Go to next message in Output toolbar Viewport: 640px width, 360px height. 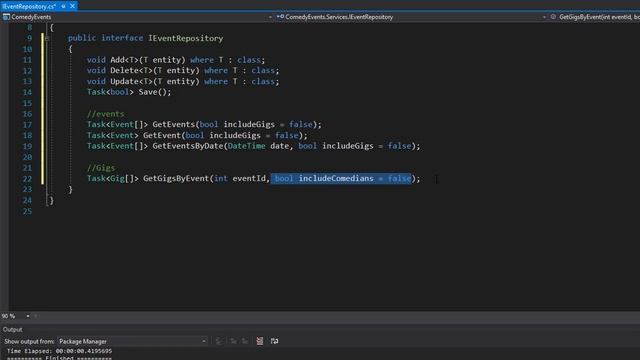click(245, 341)
